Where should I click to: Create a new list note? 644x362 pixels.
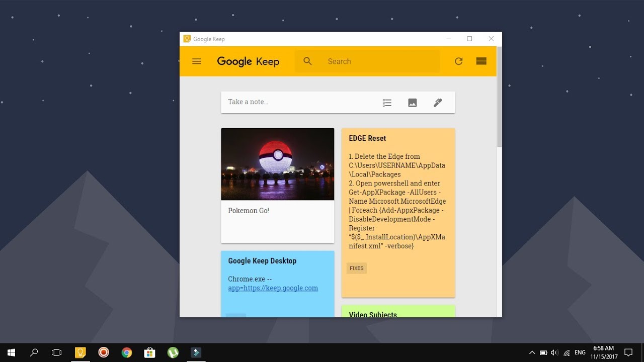[x=387, y=103]
